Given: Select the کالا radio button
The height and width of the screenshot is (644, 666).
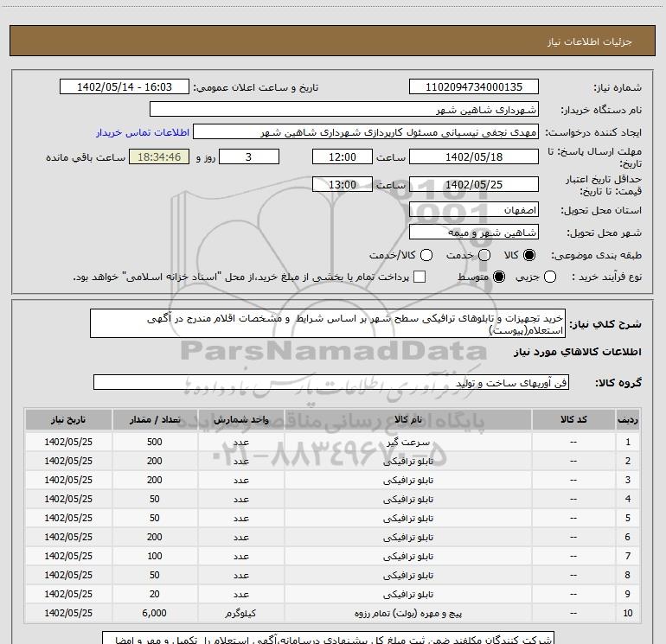Looking at the screenshot, I should pyautogui.click(x=529, y=255).
